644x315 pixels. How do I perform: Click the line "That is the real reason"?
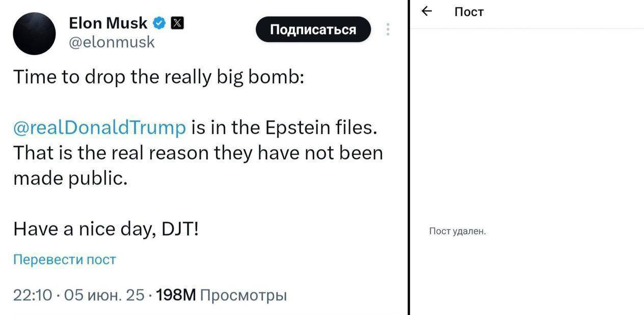(x=198, y=153)
